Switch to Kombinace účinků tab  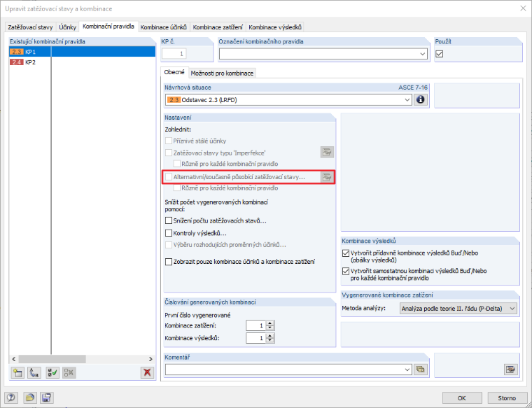(164, 27)
